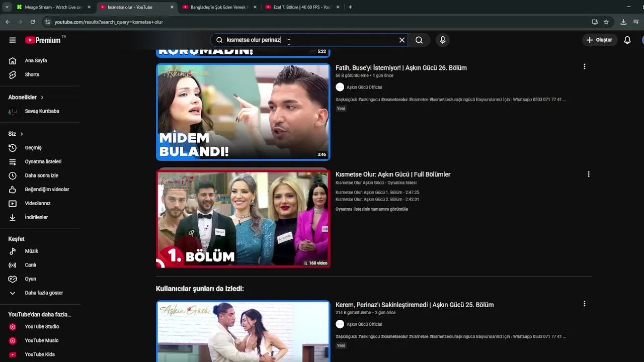Open playlist entry Aşkın Gücü 2. Bölüm
The height and width of the screenshot is (362, 644).
click(x=377, y=200)
